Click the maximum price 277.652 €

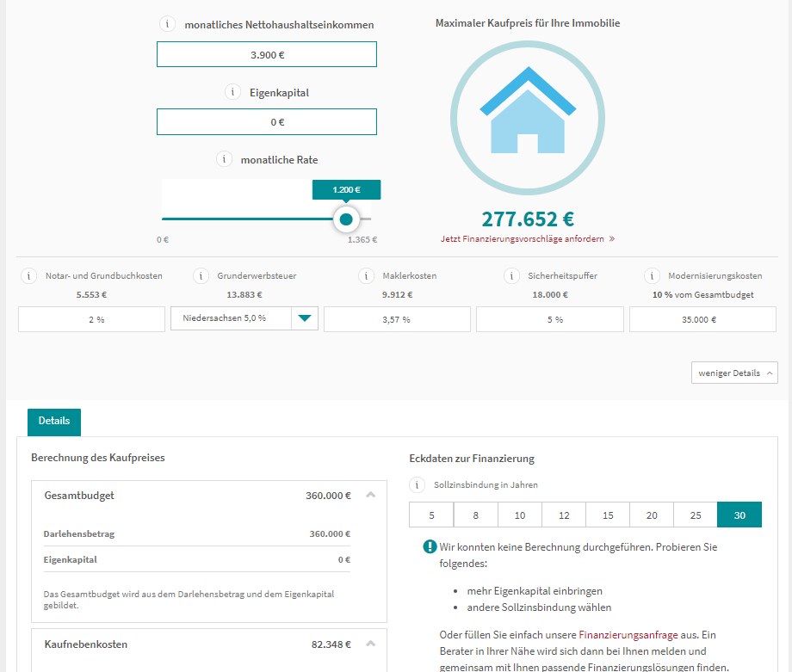528,219
